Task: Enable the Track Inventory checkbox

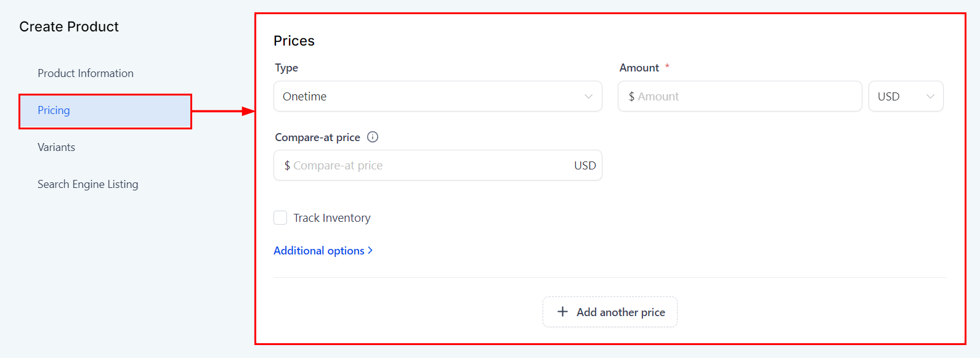Action: [280, 218]
